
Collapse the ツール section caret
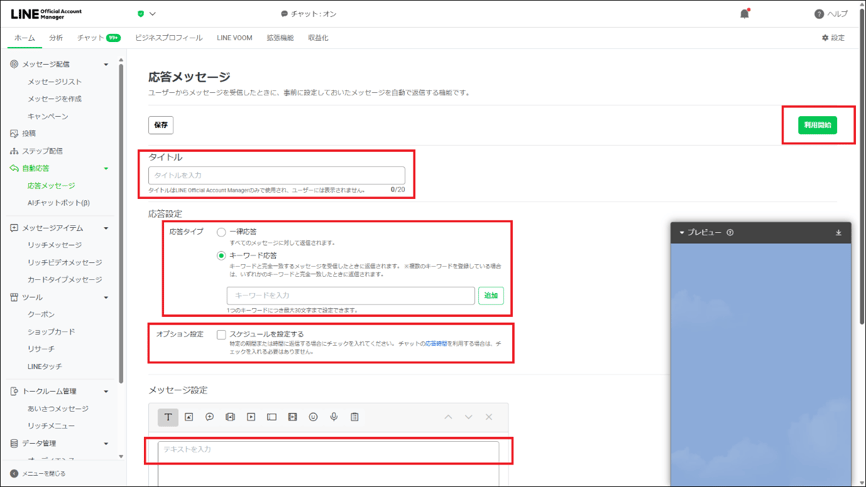pyautogui.click(x=106, y=298)
